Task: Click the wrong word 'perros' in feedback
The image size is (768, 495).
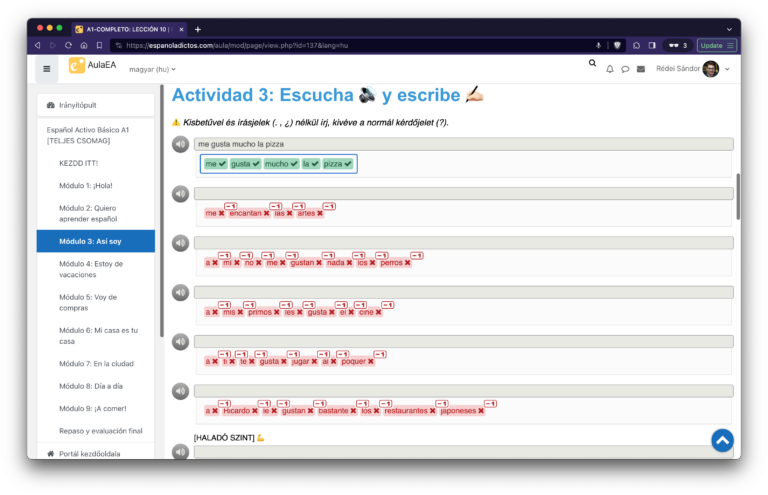Action: click(395, 263)
